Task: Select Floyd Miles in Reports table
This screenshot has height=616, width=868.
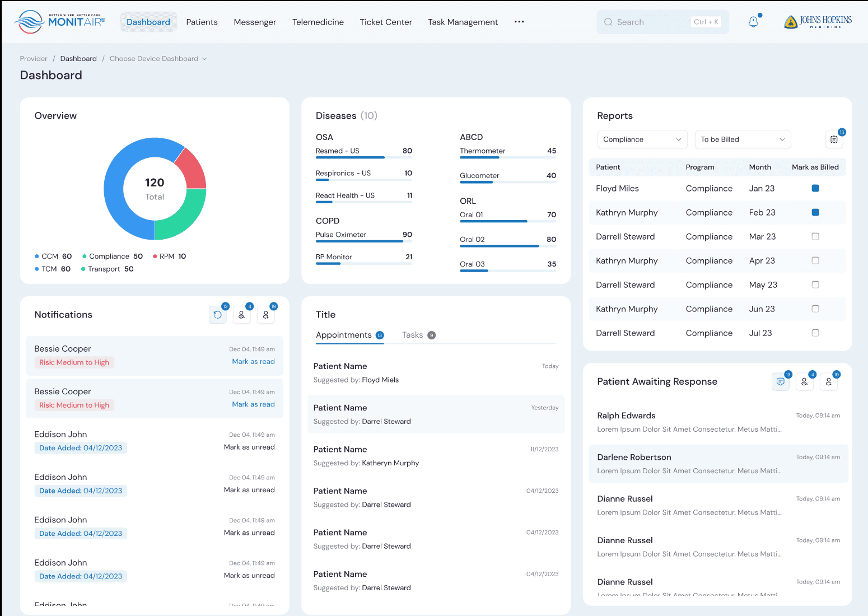Action: pos(617,189)
